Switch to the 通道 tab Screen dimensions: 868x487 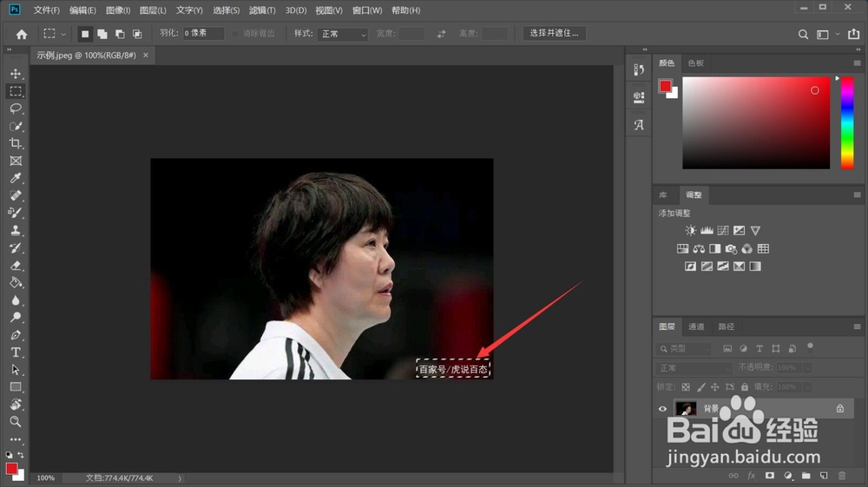(x=696, y=326)
